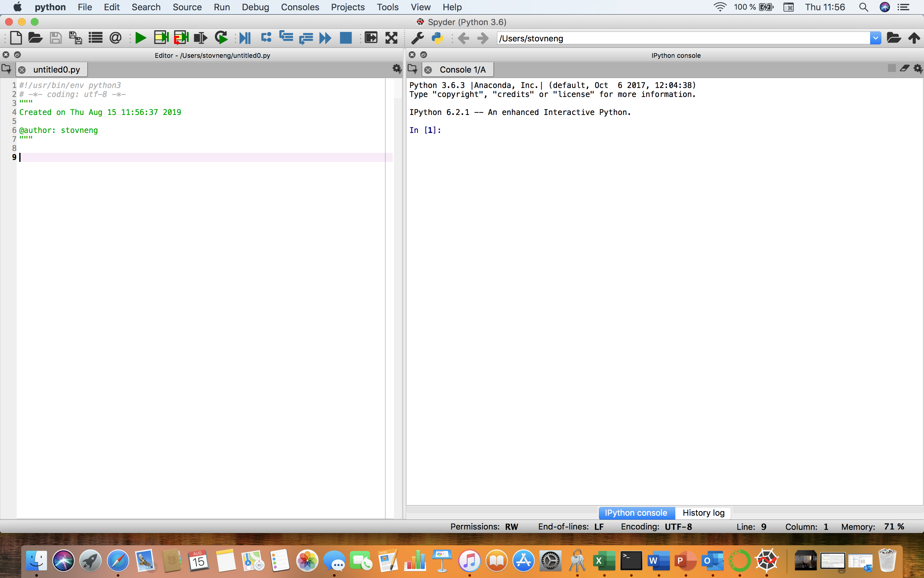Viewport: 924px width, 578px height.
Task: Save all files toolbar icon
Action: pos(76,38)
